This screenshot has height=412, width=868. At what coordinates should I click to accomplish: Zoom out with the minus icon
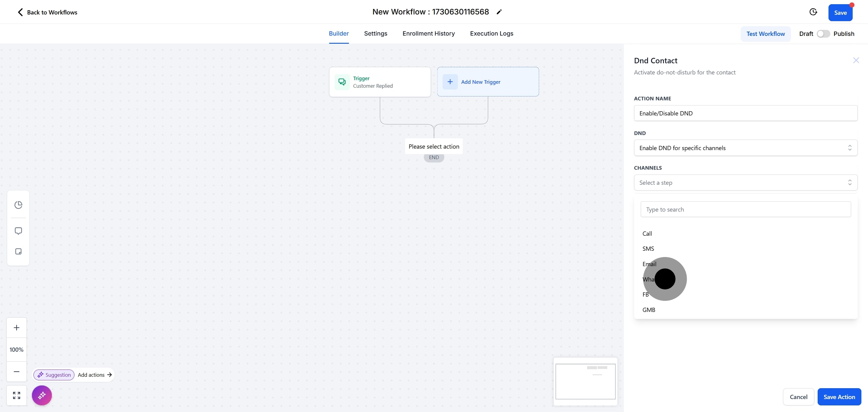[17, 371]
